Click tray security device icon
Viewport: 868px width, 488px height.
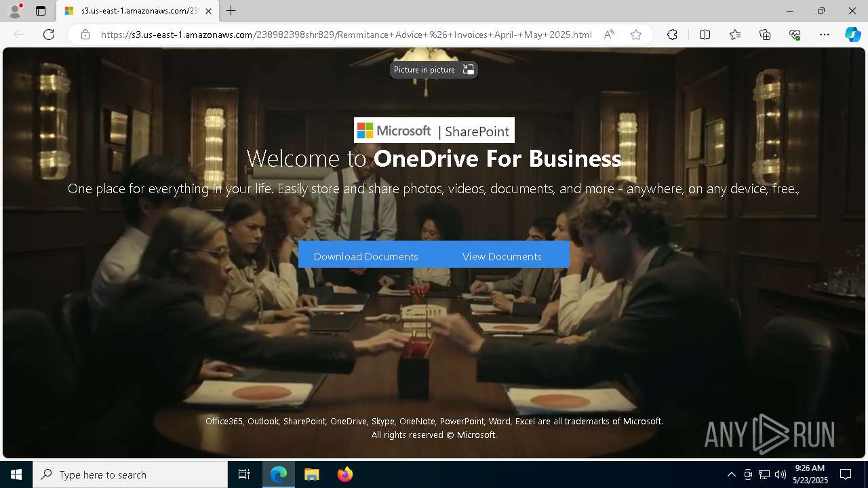coord(748,474)
